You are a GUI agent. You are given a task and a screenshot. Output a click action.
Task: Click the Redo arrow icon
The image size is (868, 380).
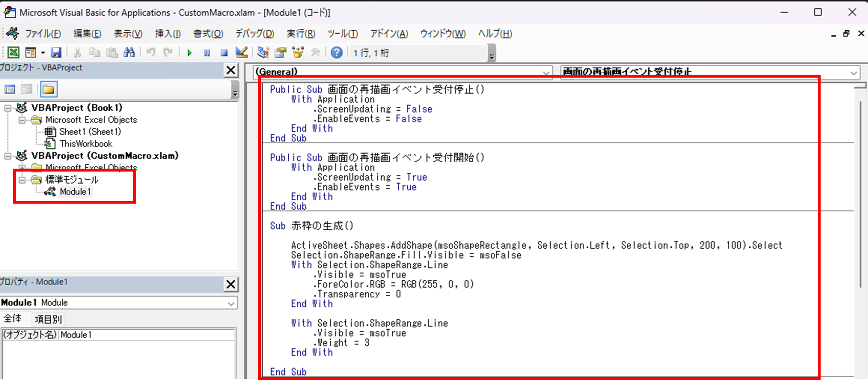[x=168, y=52]
